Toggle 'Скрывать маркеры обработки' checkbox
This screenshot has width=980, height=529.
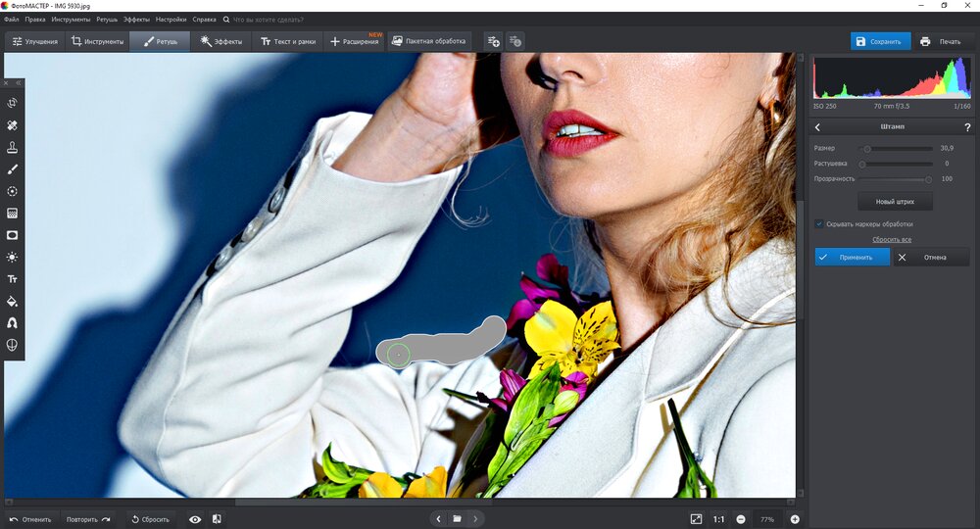[819, 223]
